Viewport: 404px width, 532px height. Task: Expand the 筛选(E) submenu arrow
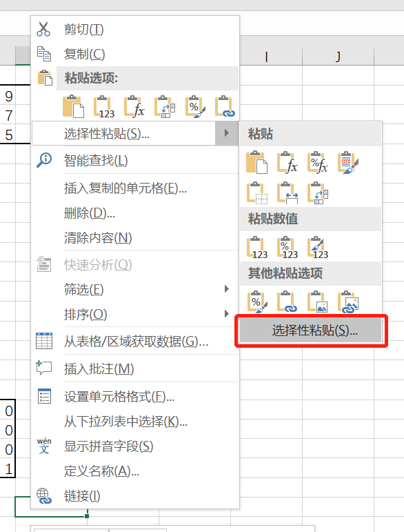pyautogui.click(x=227, y=289)
